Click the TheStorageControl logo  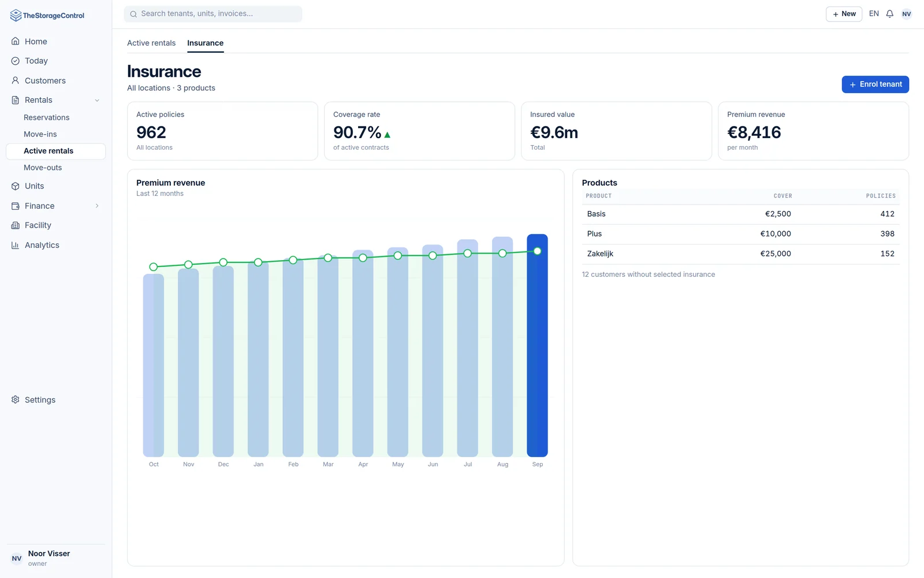click(x=47, y=16)
